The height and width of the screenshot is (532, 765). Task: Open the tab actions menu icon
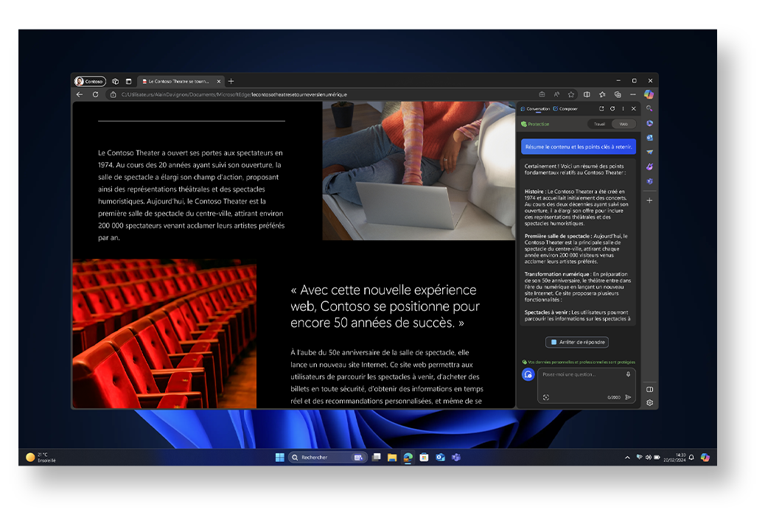click(129, 82)
